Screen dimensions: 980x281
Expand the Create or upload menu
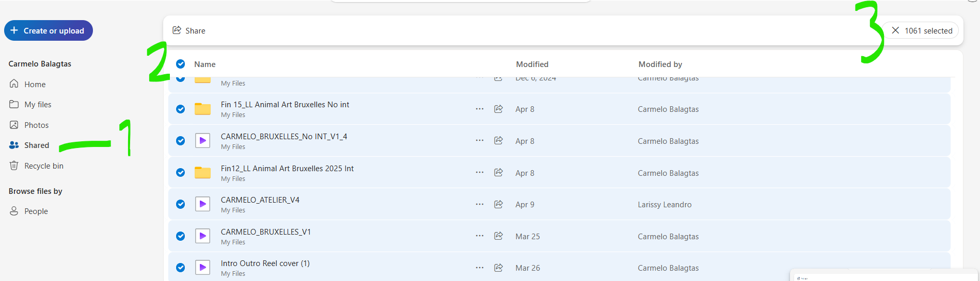[49, 30]
